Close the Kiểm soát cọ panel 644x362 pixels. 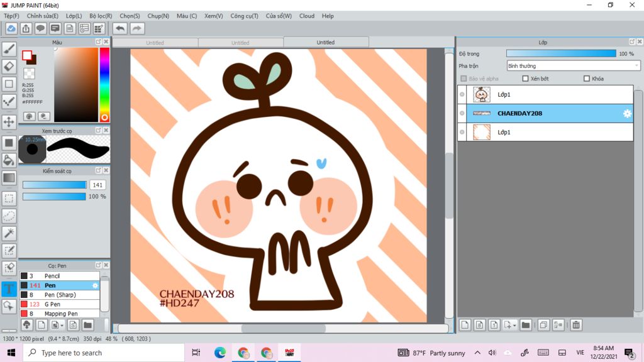coord(106,170)
